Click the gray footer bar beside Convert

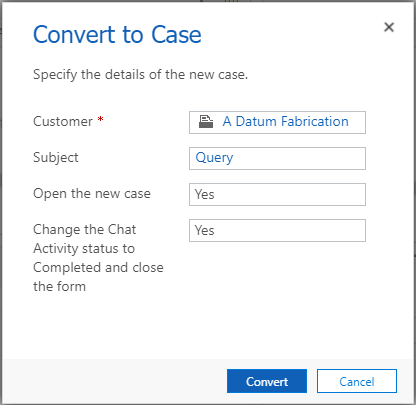pyautogui.click(x=113, y=381)
